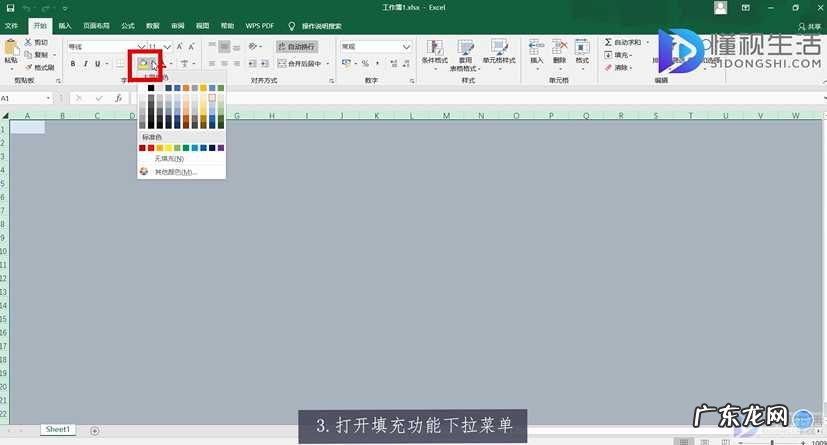This screenshot has height=445, width=827.
Task: Click the select-all corner triangle
Action: pyautogui.click(x=5, y=115)
